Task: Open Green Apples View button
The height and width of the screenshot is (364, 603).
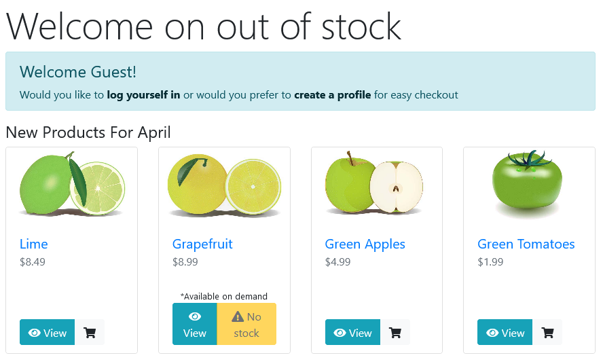Action: click(x=352, y=332)
